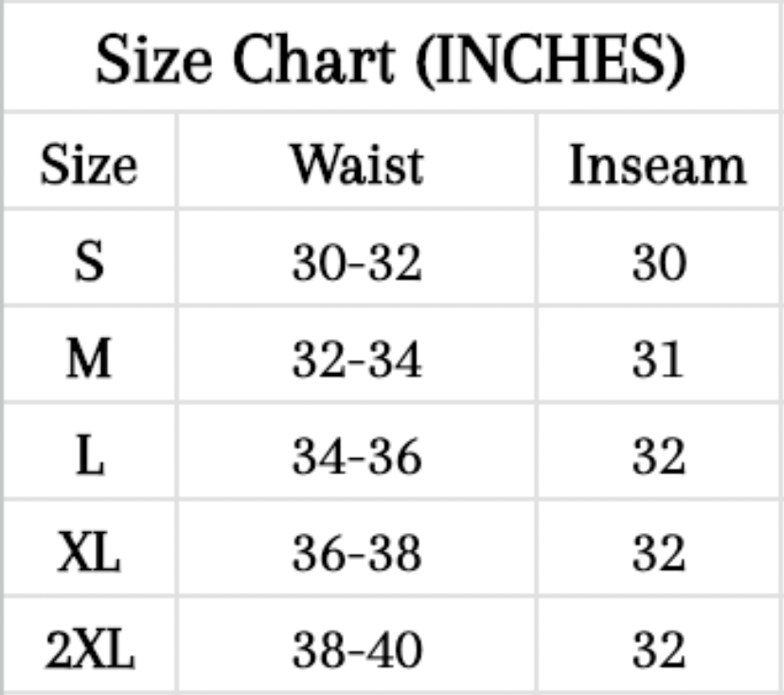This screenshot has width=784, height=695.
Task: Click the S size cell
Action: coord(89,262)
